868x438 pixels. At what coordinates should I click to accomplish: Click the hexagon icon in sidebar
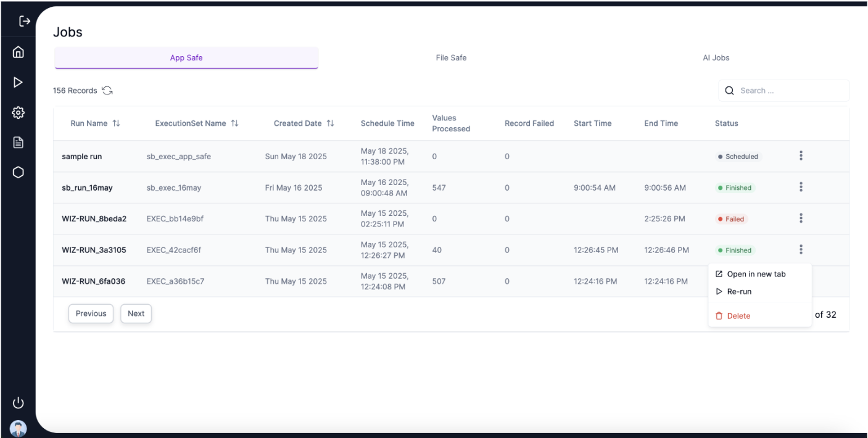(x=18, y=172)
